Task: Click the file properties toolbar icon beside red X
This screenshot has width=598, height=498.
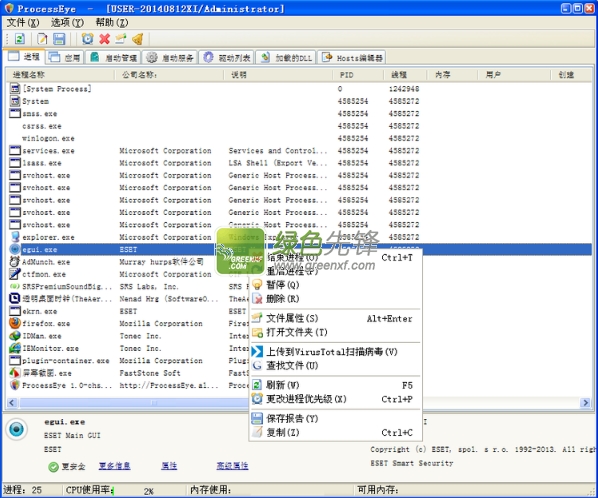Action: [121, 39]
